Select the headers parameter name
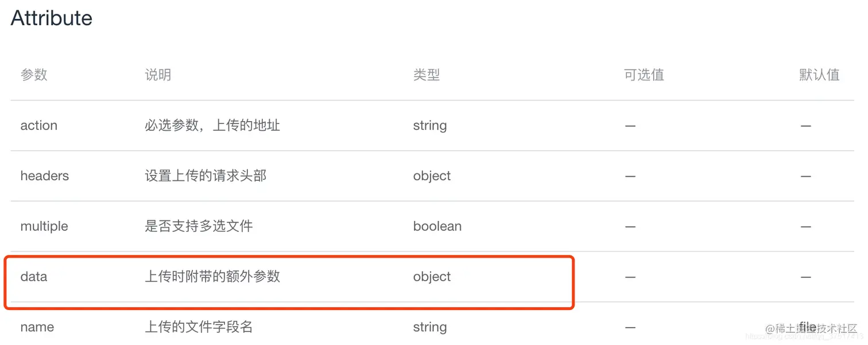 45,176
